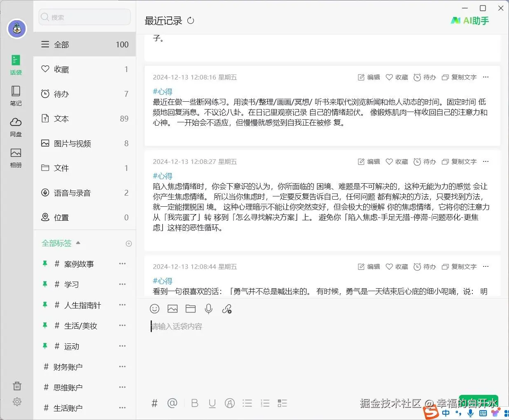Favorite the 12:08:44 record
Viewport: 509px width, 420px height.
(397, 267)
